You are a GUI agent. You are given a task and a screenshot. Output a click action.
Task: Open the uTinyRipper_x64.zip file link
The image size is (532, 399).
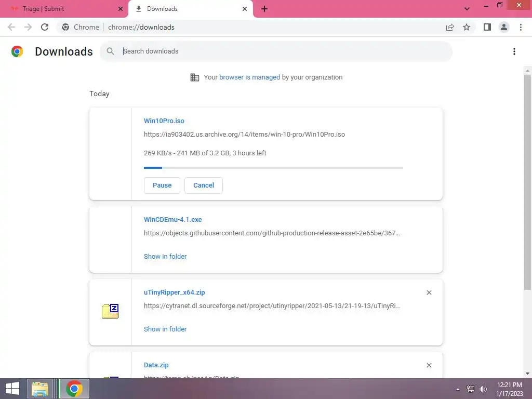175,292
